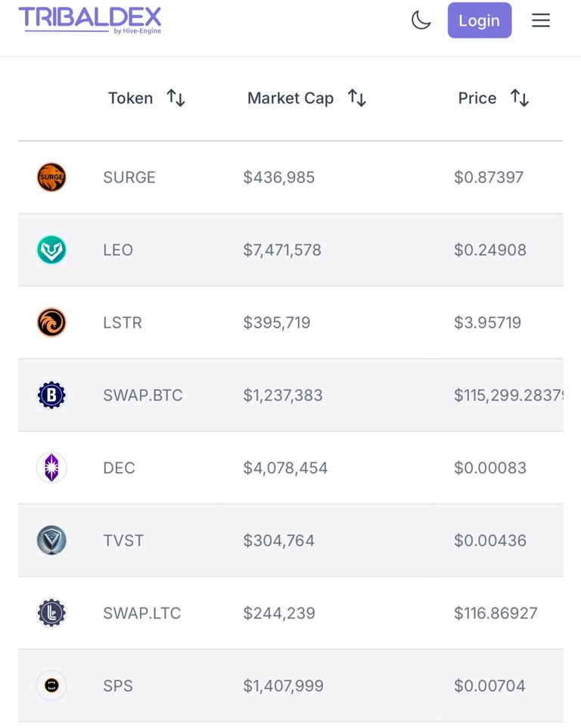Viewport: 581px width, 728px height.
Task: Click the LSTR orange bird icon
Action: coord(51,322)
